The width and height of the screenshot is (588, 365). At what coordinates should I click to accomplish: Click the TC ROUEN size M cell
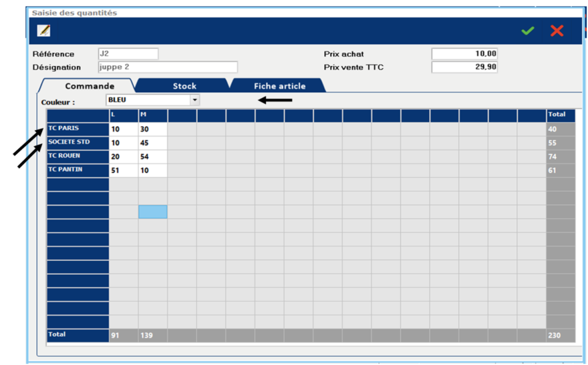152,157
